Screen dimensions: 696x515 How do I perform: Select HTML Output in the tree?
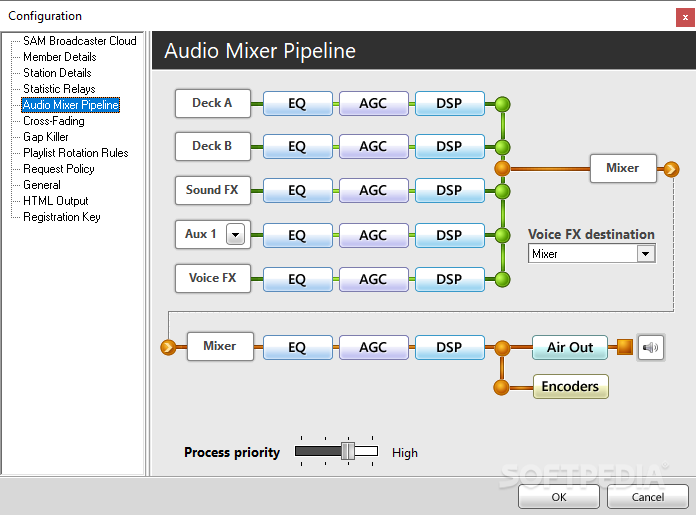(x=55, y=201)
